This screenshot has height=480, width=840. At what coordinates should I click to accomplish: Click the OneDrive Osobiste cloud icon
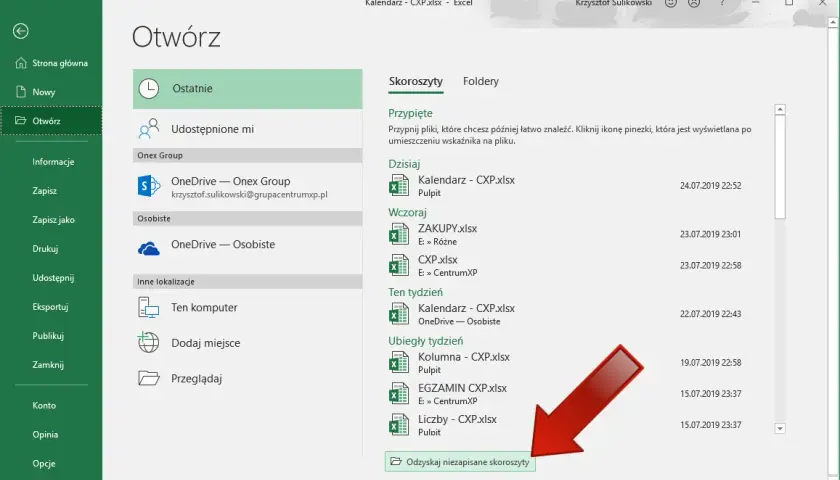(x=149, y=249)
